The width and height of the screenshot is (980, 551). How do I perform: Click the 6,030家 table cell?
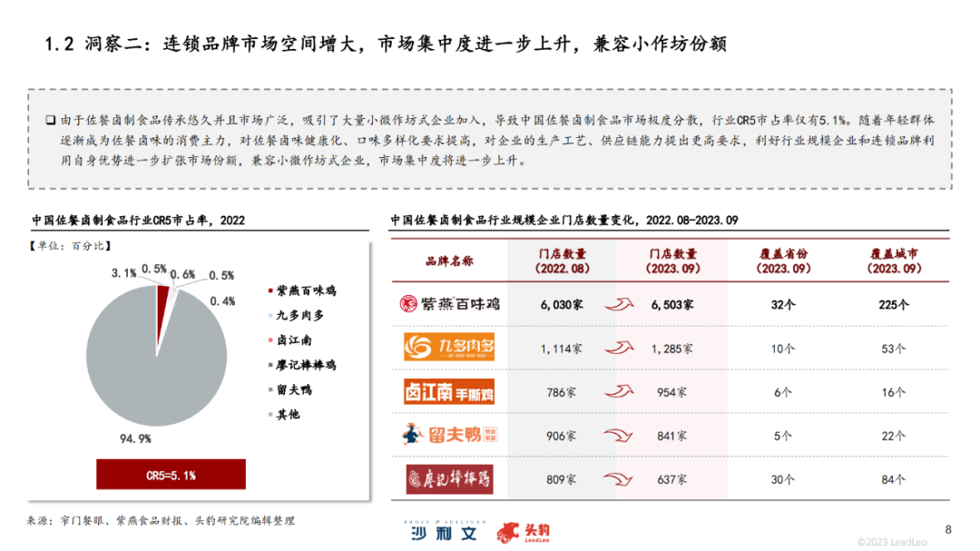pos(562,305)
